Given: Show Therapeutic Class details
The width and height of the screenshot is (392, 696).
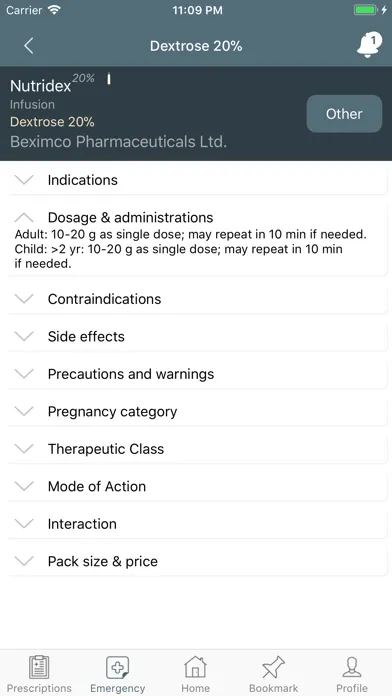Looking at the screenshot, I should tap(197, 449).
